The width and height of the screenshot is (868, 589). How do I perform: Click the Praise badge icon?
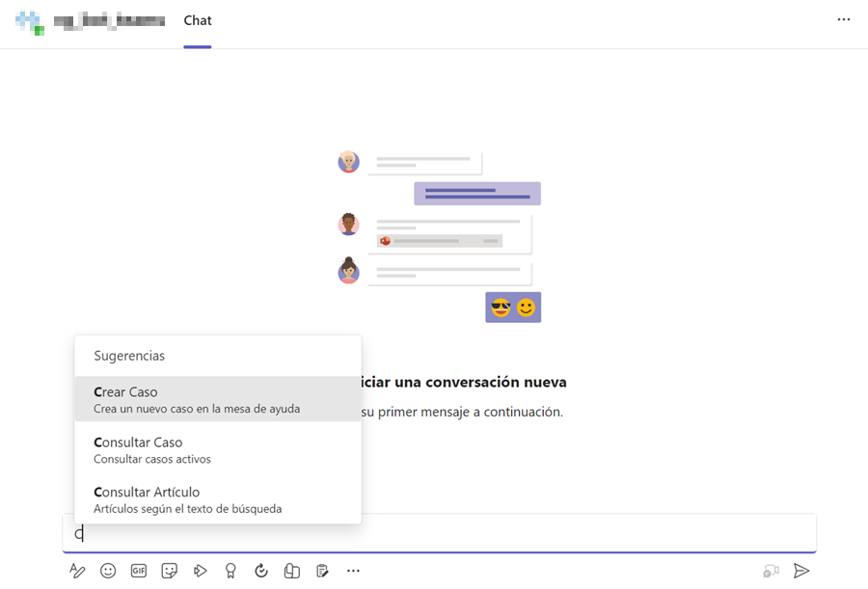click(x=231, y=571)
